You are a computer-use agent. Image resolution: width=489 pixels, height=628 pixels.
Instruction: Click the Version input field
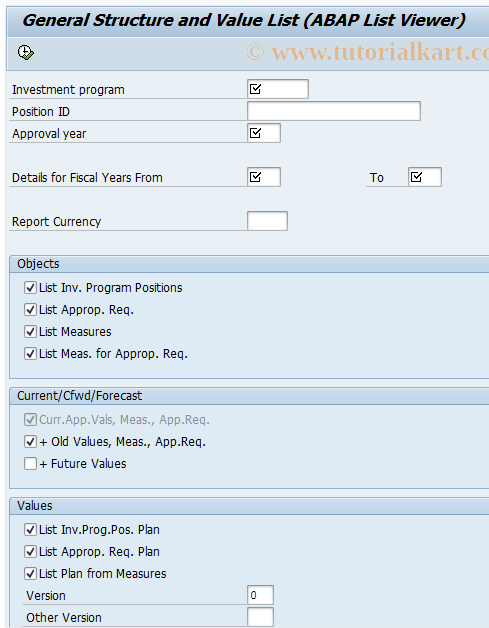click(x=260, y=595)
